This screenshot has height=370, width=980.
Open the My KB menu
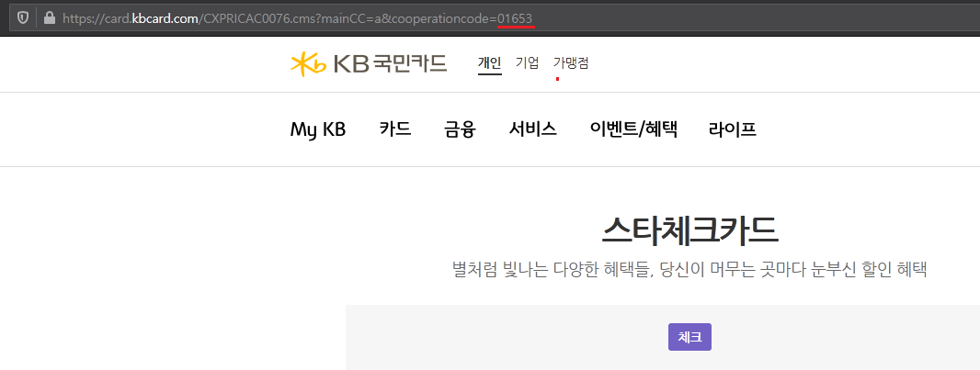coord(318,129)
